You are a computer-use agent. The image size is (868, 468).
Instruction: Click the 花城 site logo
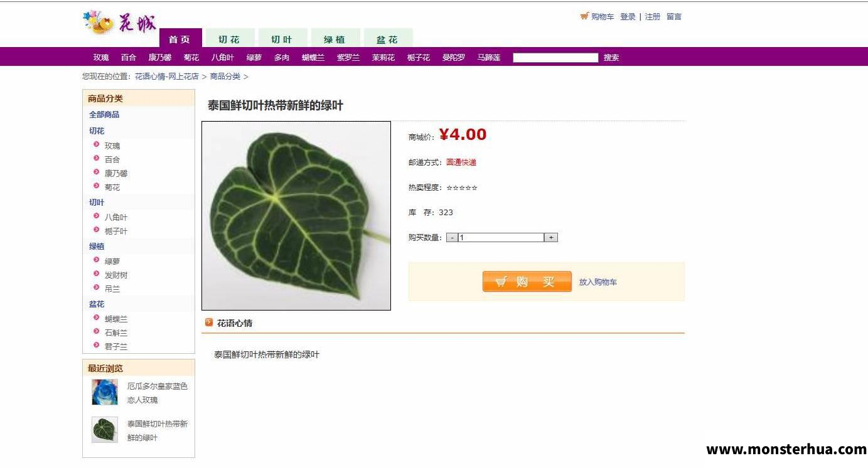[x=119, y=23]
